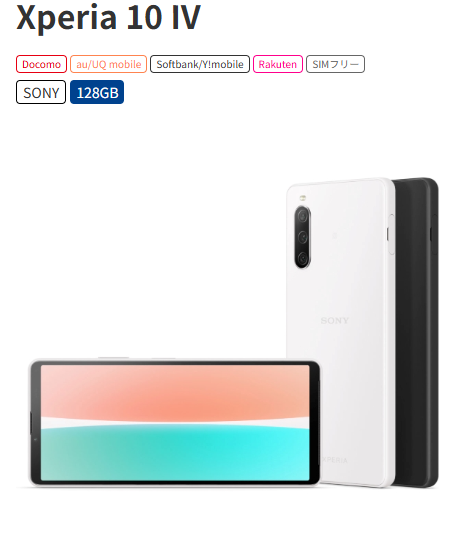Click the teal lower area of the wallpaper
The height and width of the screenshot is (541, 468).
(x=175, y=454)
